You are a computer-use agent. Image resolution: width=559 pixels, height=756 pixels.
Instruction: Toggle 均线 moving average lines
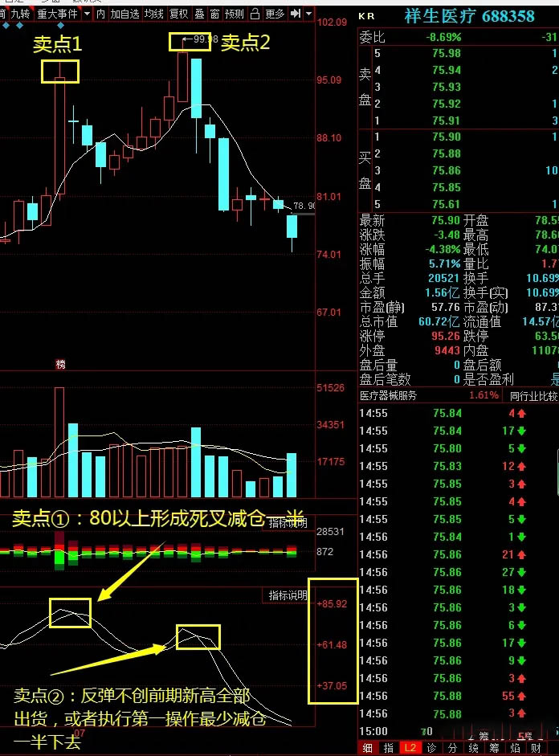point(154,14)
